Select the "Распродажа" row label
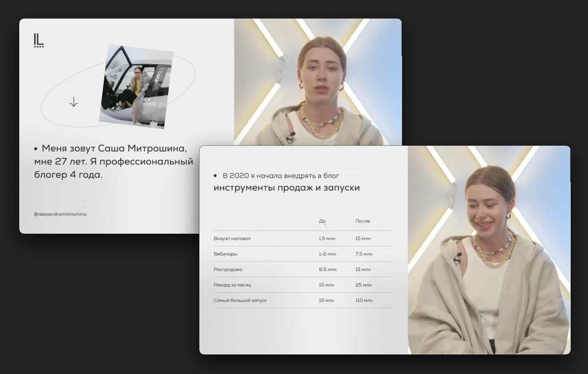This screenshot has width=588, height=374. 228,269
